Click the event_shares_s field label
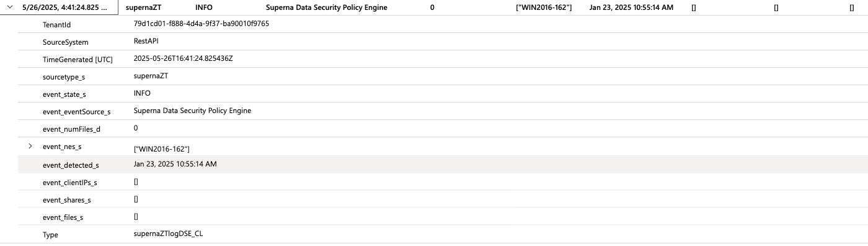The width and height of the screenshot is (868, 246). (67, 200)
